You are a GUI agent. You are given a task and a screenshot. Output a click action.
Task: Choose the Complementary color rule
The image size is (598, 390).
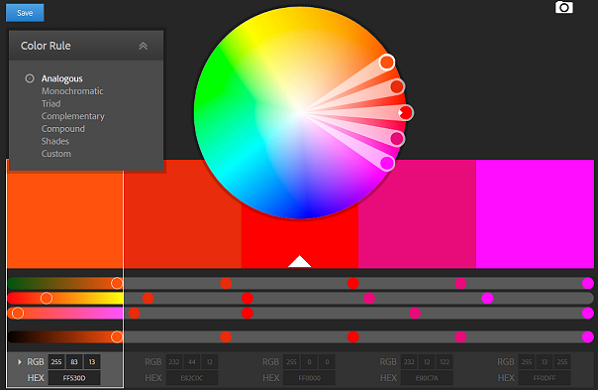(x=73, y=116)
